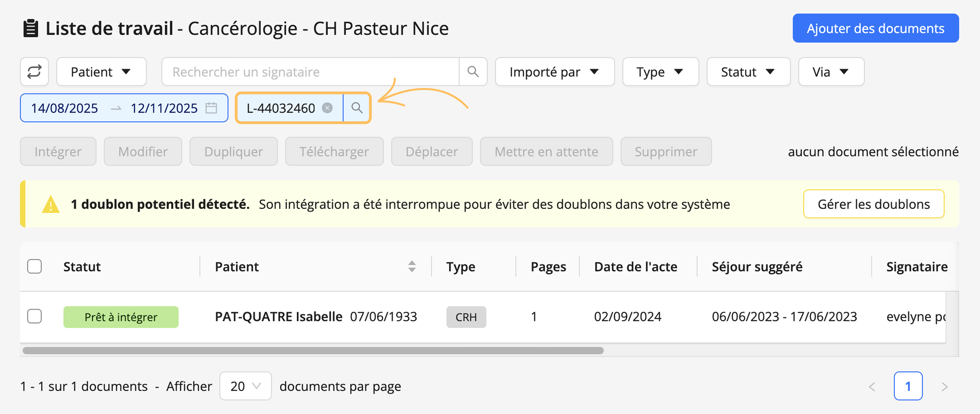Toggle the select-all header checkbox
This screenshot has width=980, height=414.
click(x=35, y=267)
